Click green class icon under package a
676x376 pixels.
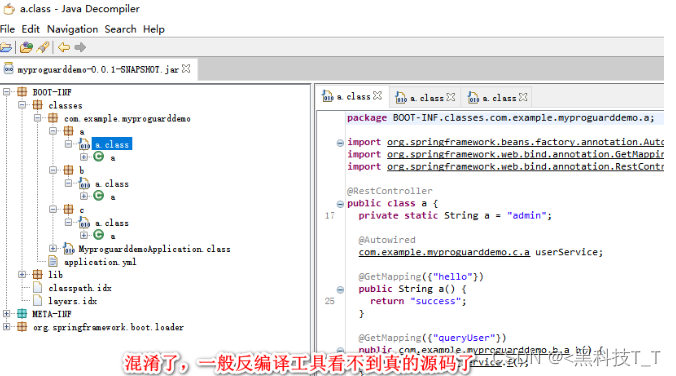coord(99,157)
